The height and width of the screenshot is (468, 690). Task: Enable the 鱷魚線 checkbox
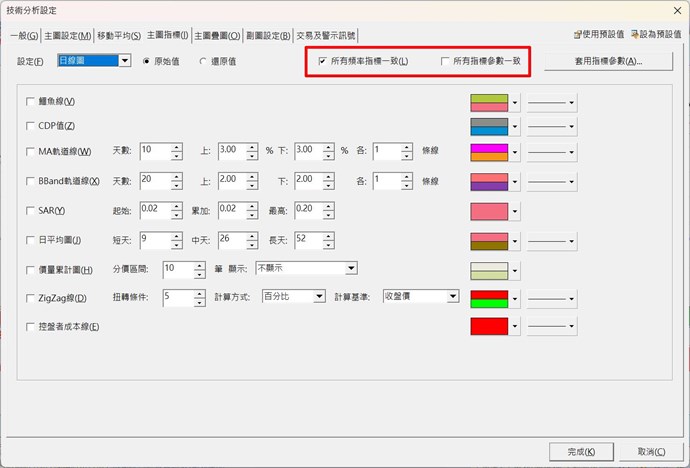point(29,102)
